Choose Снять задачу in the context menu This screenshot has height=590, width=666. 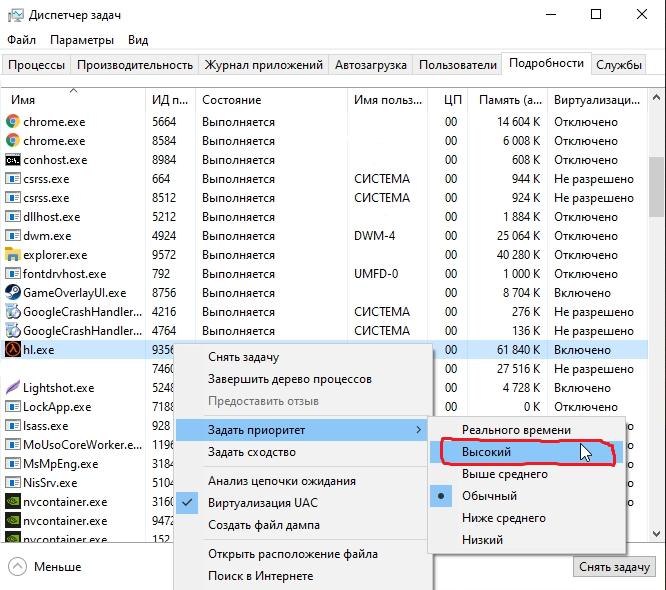[x=302, y=357]
